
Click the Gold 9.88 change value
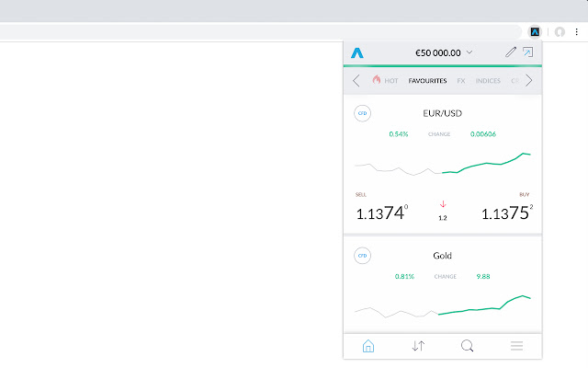[x=483, y=276]
